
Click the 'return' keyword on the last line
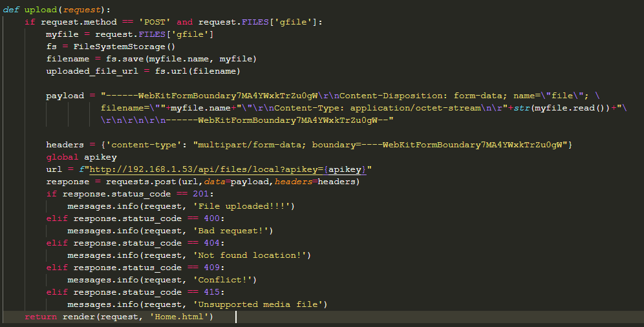point(41,317)
